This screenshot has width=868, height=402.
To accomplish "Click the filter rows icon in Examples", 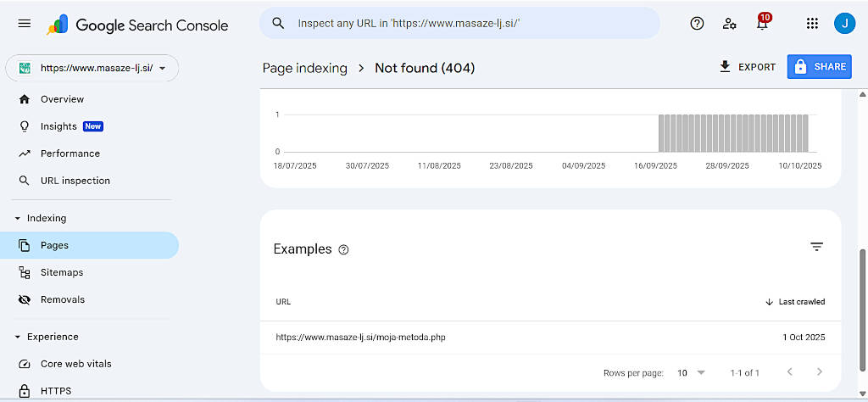I will [816, 247].
